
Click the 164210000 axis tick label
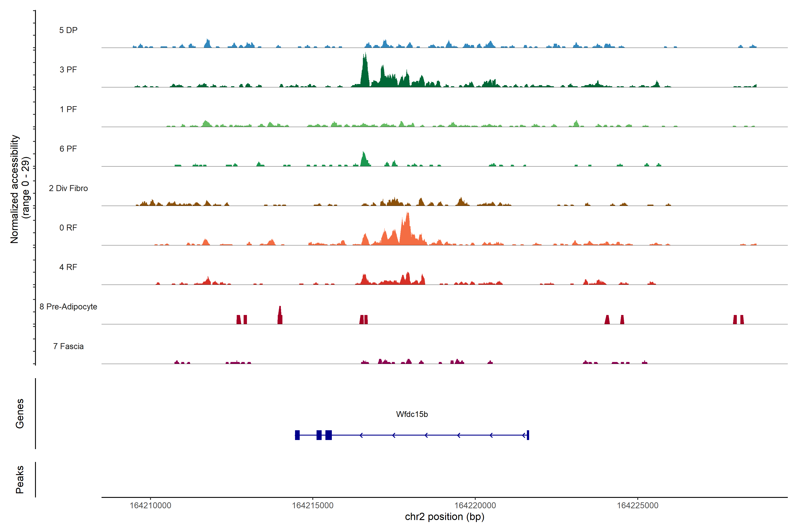(x=150, y=505)
